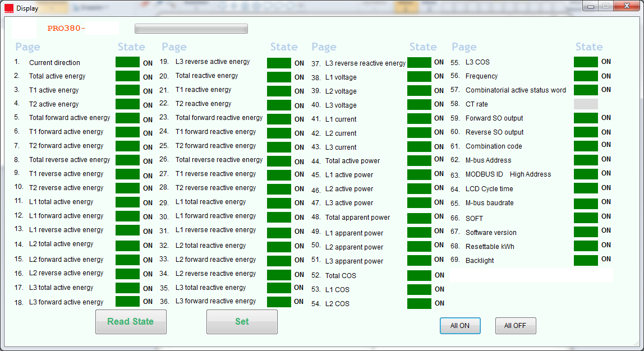Viewport: 644px width, 351px height.
Task: Toggle Total active power state box
Action: click(420, 160)
